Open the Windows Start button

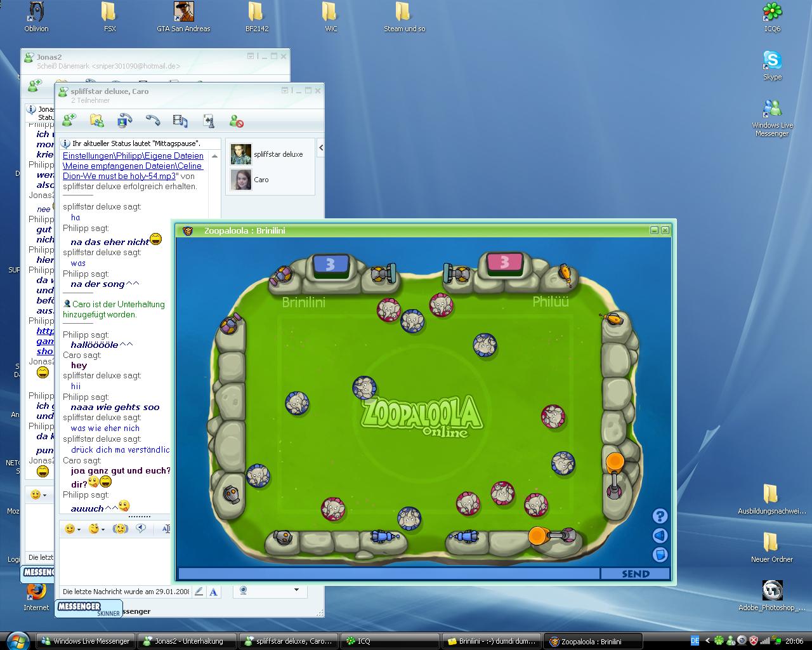[16, 640]
